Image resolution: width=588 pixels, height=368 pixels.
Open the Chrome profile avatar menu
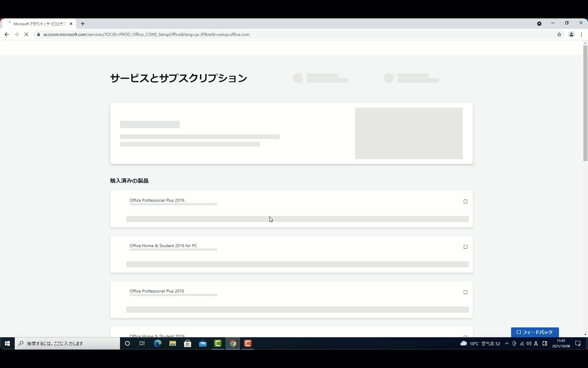571,34
